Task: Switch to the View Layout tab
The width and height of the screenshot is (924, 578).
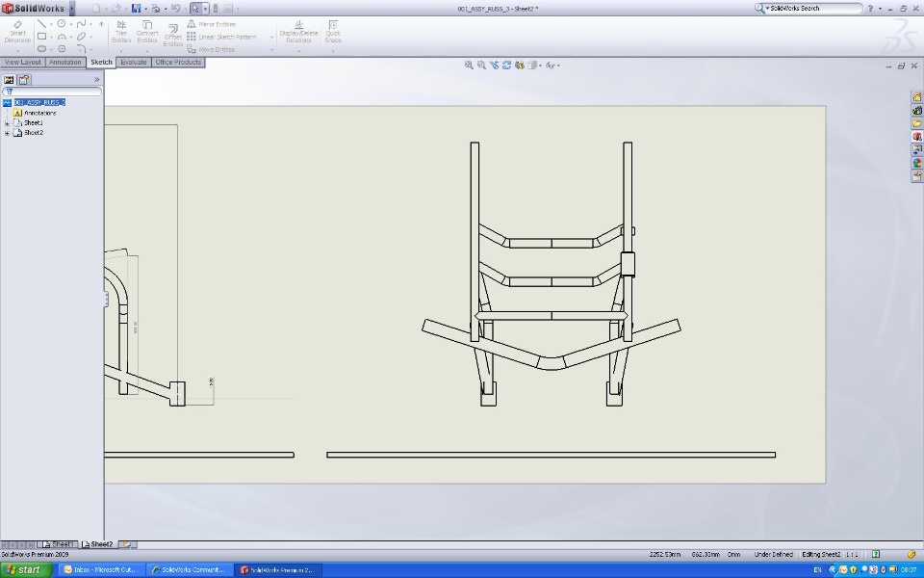Action: [x=22, y=62]
